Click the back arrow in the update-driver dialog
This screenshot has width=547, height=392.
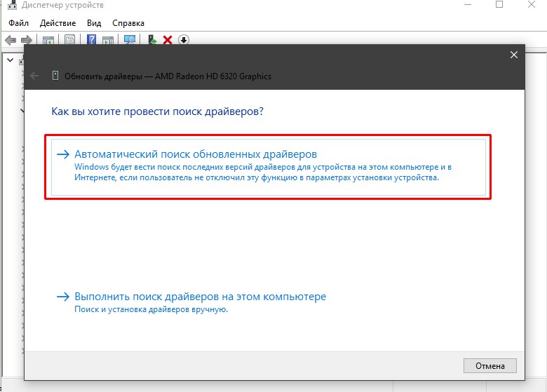34,76
